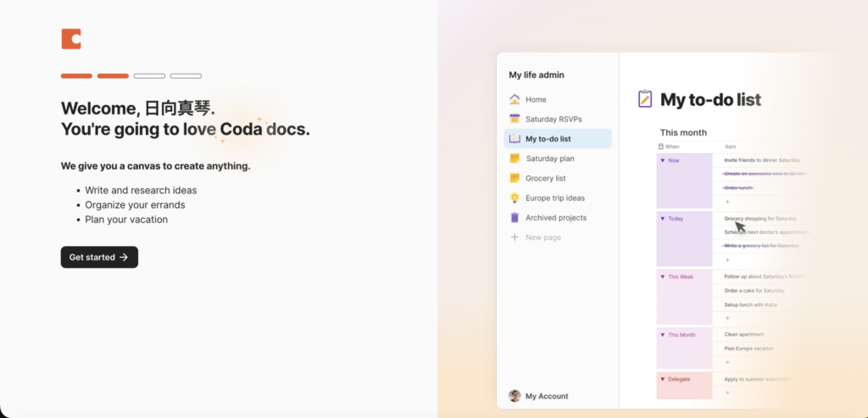Click the Home house icon

[515, 99]
